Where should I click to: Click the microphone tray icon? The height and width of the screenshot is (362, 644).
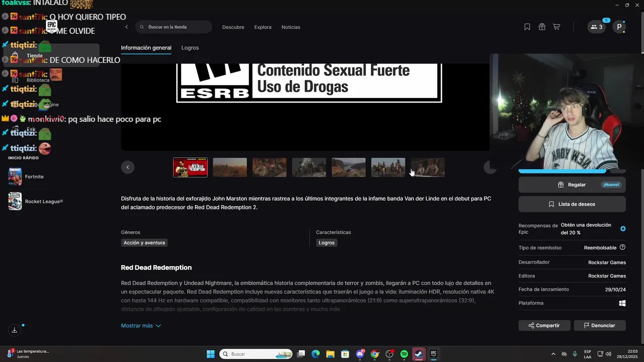575,354
